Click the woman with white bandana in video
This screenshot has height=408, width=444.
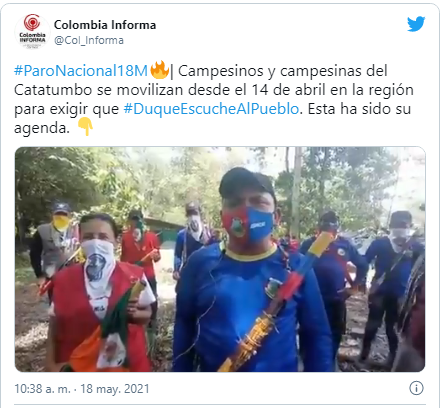point(100,293)
